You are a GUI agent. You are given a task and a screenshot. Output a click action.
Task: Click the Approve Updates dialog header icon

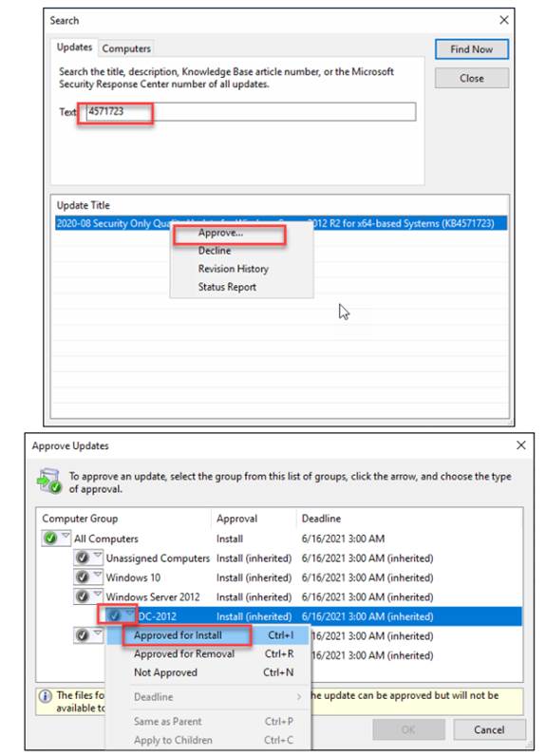pos(49,481)
